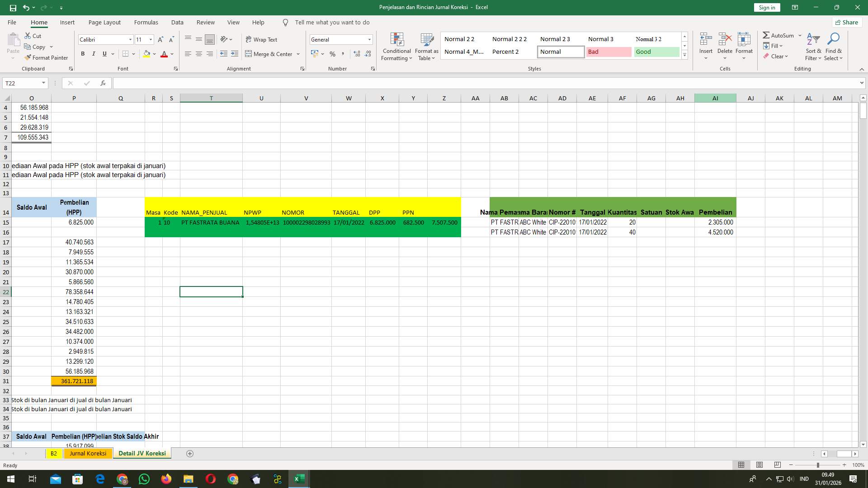Open the Fill Color dropdown arrow
This screenshot has height=488, width=868.
(154, 54)
